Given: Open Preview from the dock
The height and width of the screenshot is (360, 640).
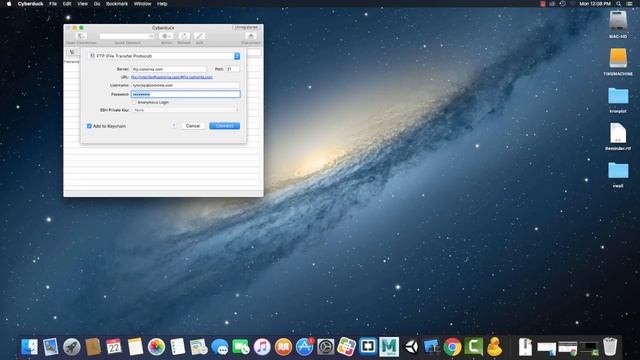Looking at the screenshot, I should tap(51, 347).
